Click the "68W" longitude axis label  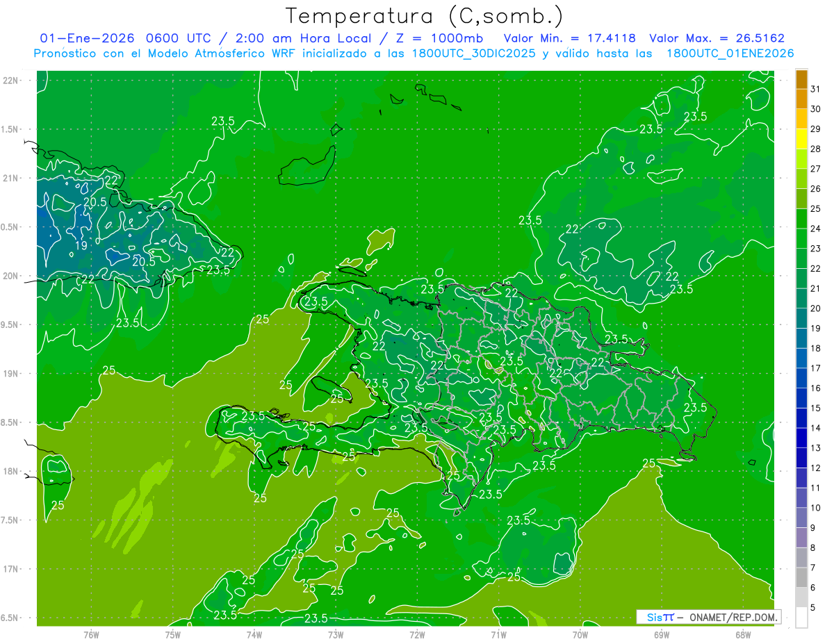(743, 634)
